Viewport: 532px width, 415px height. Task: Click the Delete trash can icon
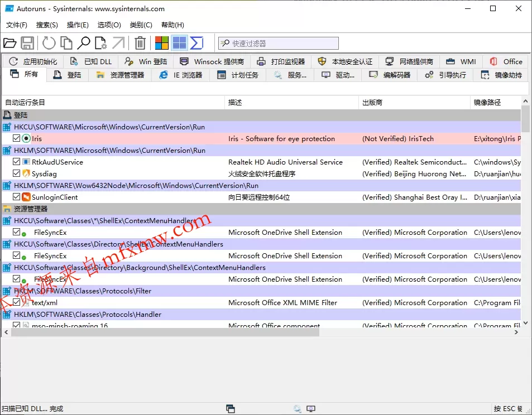(140, 43)
